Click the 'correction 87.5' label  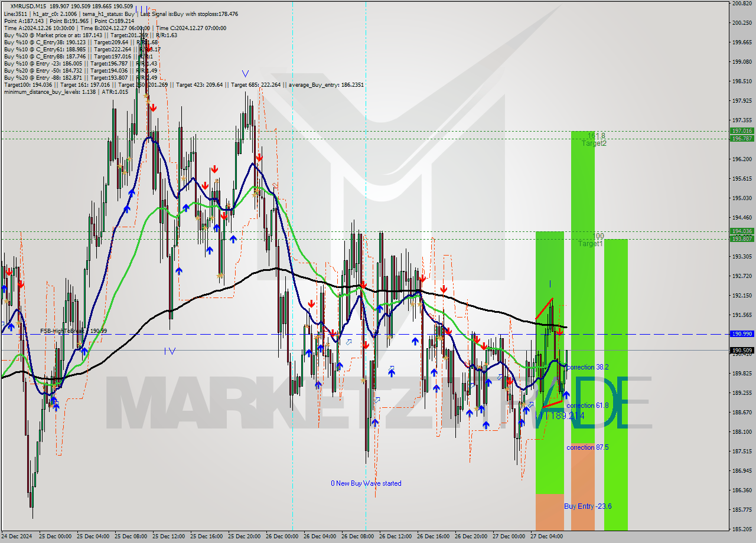coord(587,447)
